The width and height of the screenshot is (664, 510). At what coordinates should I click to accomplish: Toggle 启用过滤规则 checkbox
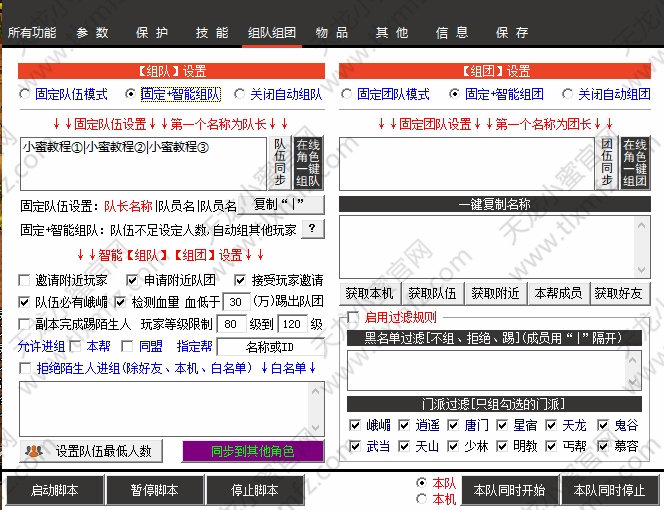[353, 317]
